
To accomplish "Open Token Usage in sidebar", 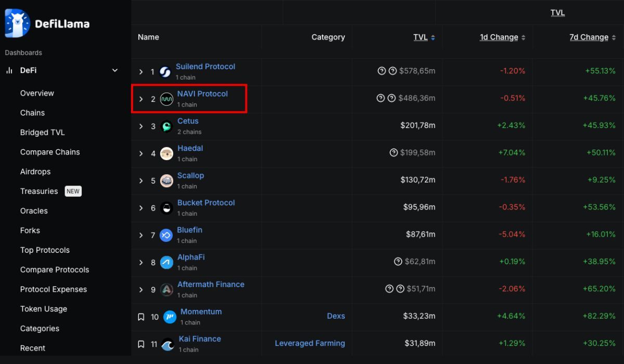I will click(x=44, y=309).
